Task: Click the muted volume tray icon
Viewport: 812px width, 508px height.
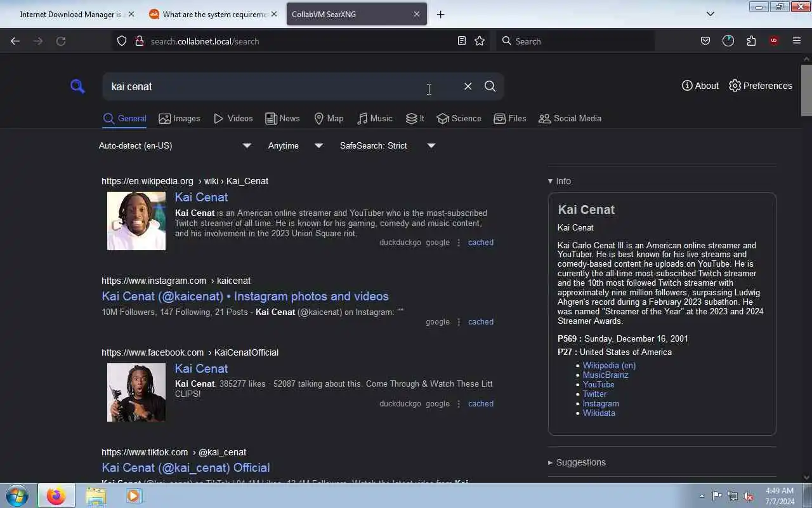Action: coord(749,496)
